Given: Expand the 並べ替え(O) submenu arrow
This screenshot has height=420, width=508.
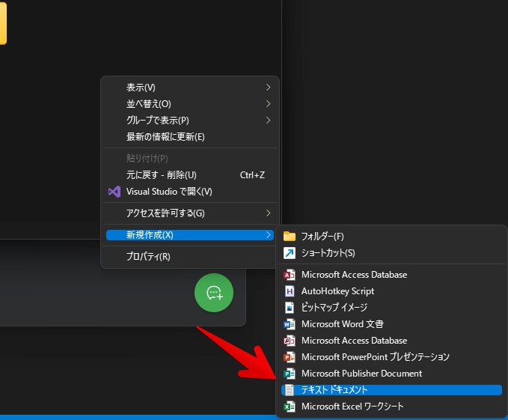Looking at the screenshot, I should click(268, 104).
